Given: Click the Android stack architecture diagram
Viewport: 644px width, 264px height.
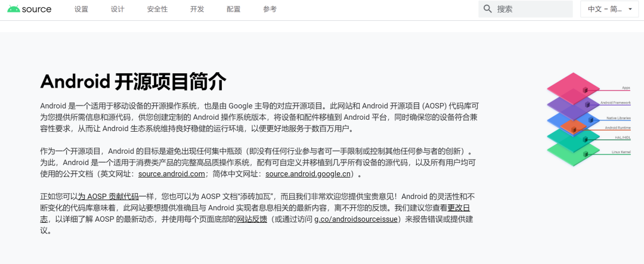Looking at the screenshot, I should [588, 119].
